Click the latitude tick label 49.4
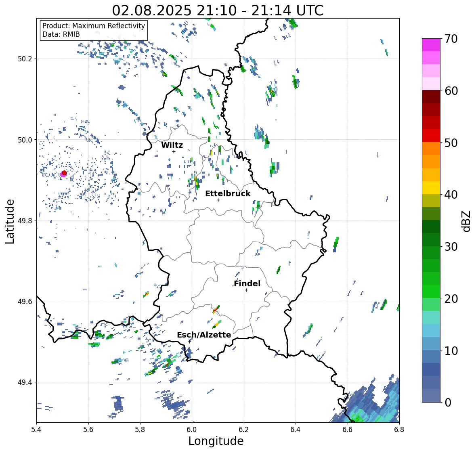Screen dimensions: 476x451 (x=25, y=382)
